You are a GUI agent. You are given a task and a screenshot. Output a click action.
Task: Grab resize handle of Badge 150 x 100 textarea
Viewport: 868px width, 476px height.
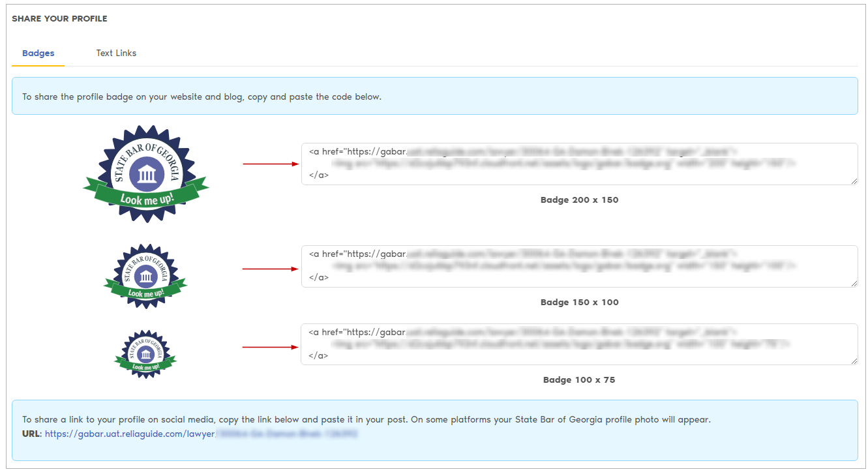click(854, 283)
